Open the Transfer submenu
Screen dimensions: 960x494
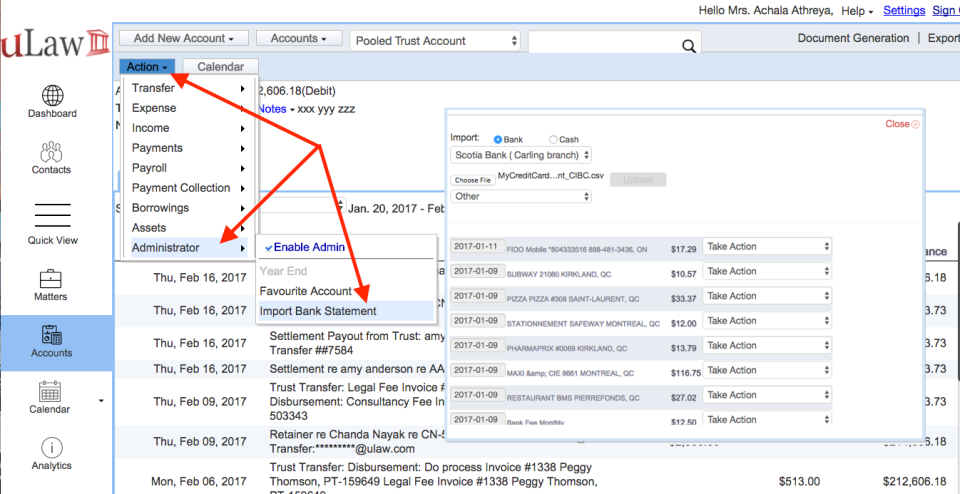click(189, 88)
